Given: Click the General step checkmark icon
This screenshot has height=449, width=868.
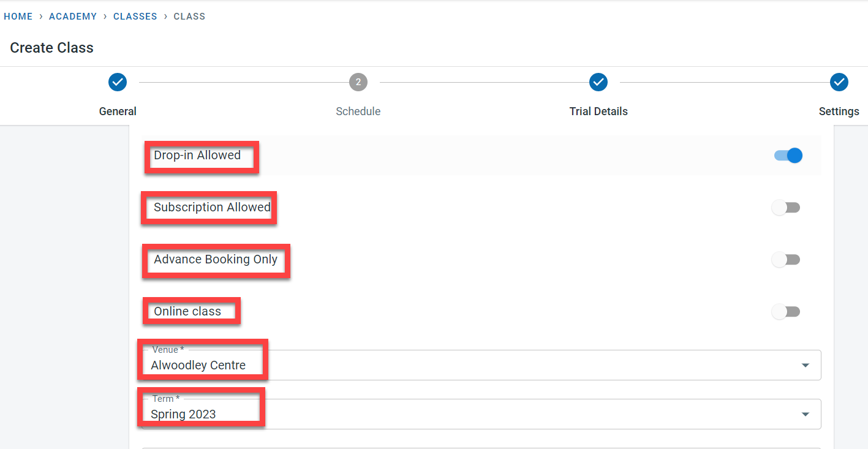Looking at the screenshot, I should tap(118, 82).
